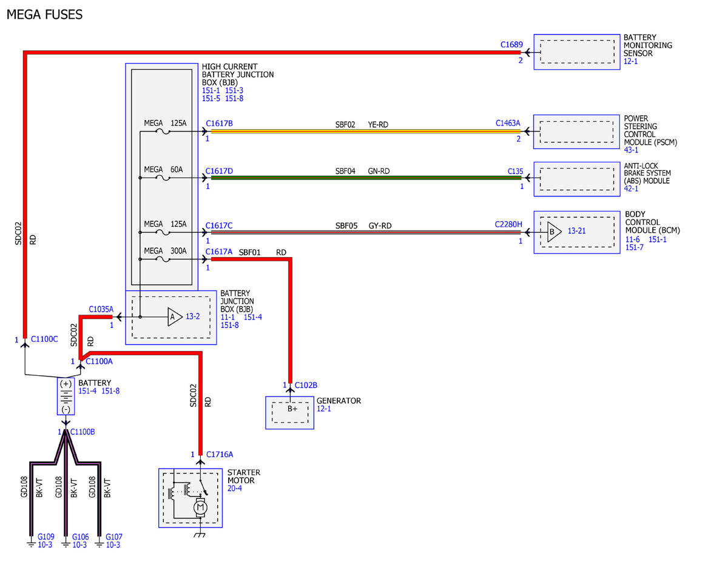This screenshot has height=562, width=728.
Task: Click connector label C1100C
Action: pyautogui.click(x=44, y=340)
